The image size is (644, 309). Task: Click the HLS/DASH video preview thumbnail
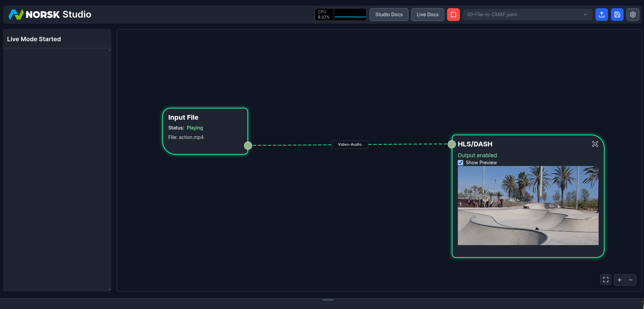point(528,205)
